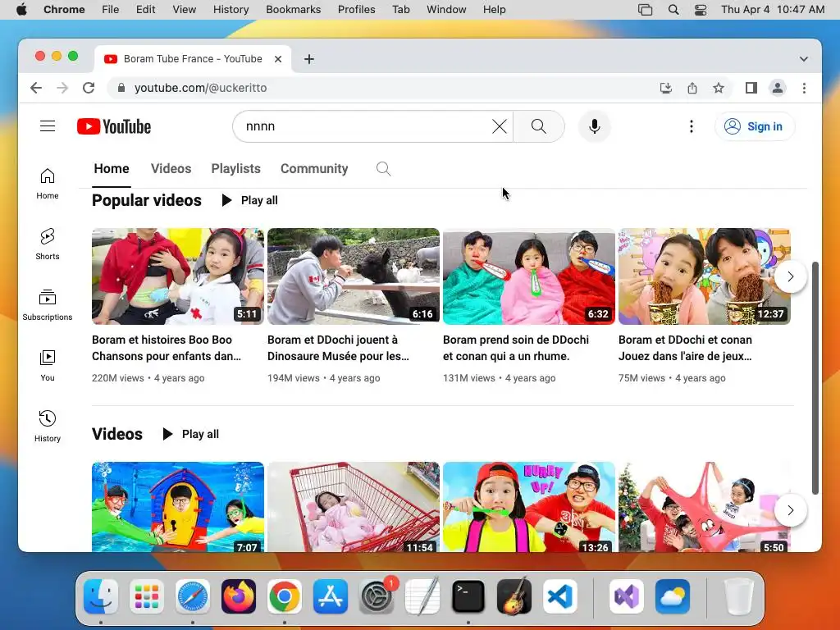The height and width of the screenshot is (630, 840).
Task: Click the 5:50 slime video thumbnail
Action: coord(705,507)
